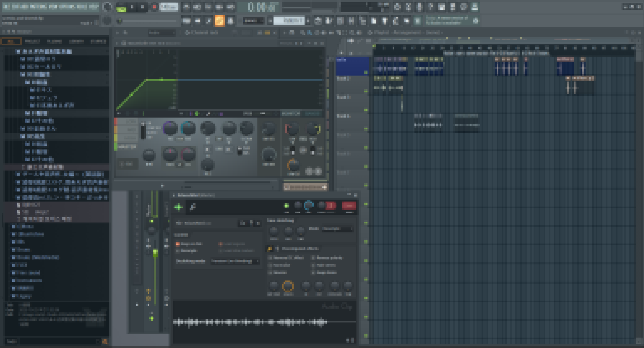Screen dimensions: 644x348
Task: Mute Track 2 with its green playlist LED
Action: point(366,91)
